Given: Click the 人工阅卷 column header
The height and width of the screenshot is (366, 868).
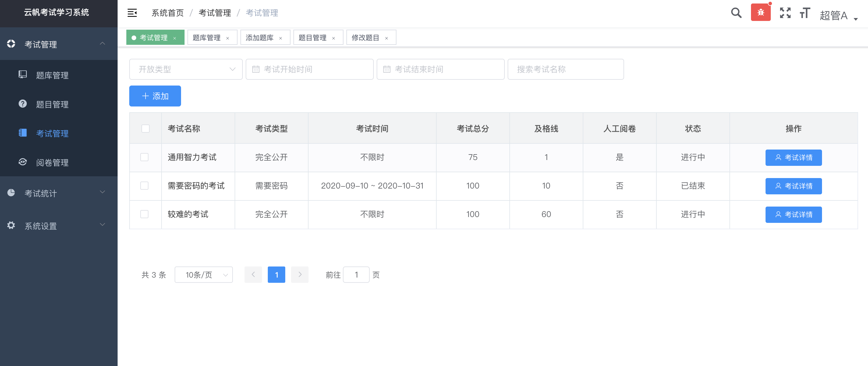Looking at the screenshot, I should click(619, 129).
